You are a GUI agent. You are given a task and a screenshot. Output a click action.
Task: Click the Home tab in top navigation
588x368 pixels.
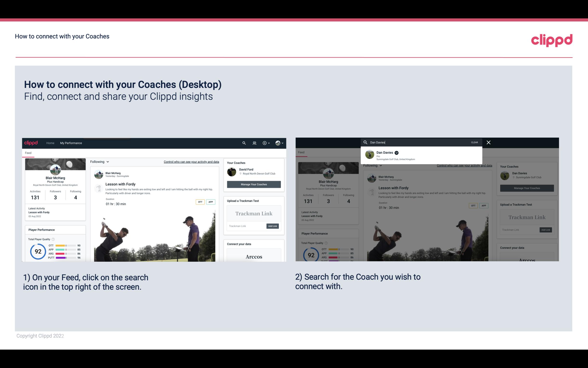click(x=50, y=143)
